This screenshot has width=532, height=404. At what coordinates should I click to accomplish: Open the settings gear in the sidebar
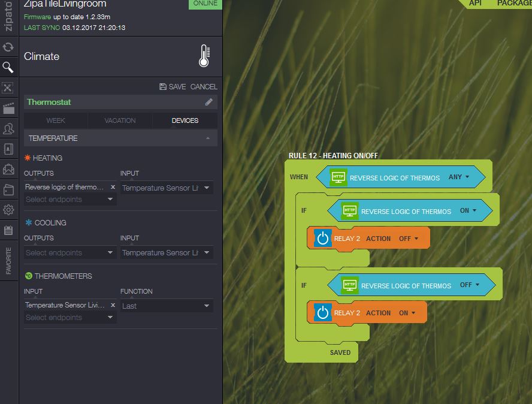[x=8, y=210]
